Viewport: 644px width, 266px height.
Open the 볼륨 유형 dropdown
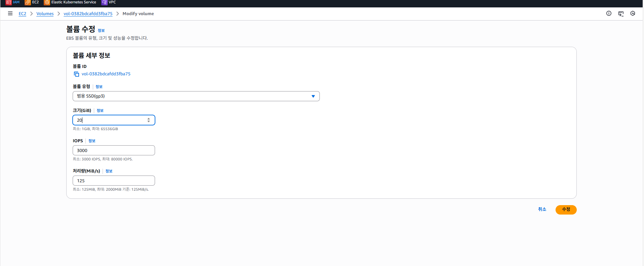point(313,96)
